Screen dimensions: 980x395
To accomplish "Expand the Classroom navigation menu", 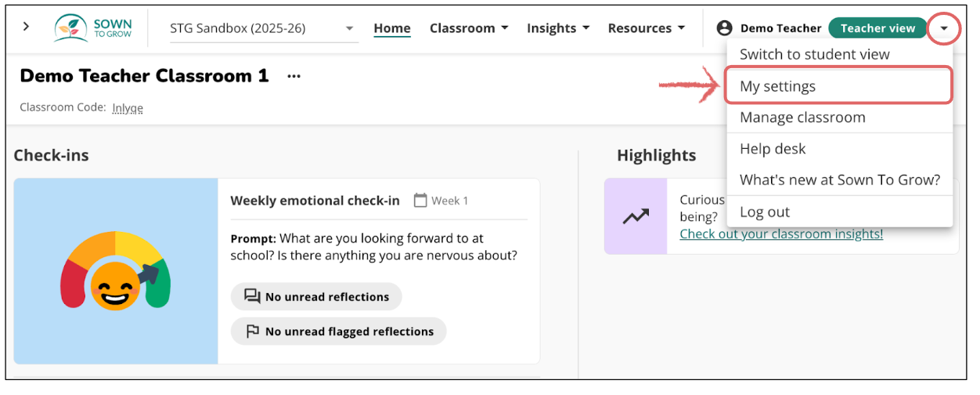I will [x=468, y=28].
